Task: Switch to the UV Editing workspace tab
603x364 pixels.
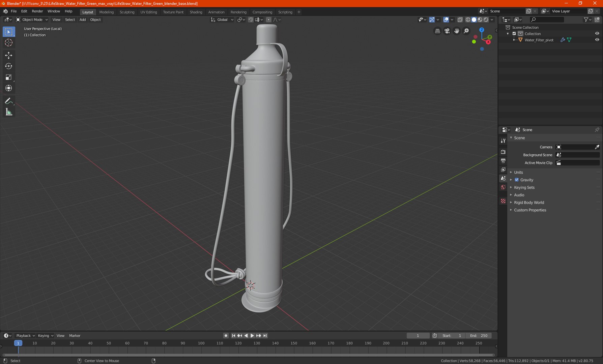Action: click(x=149, y=12)
